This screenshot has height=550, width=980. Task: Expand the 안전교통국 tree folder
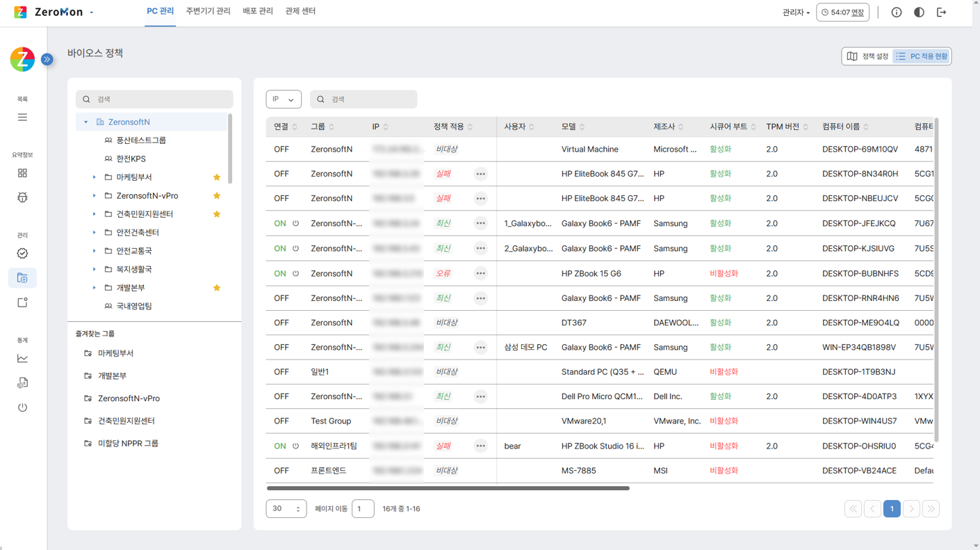click(95, 251)
